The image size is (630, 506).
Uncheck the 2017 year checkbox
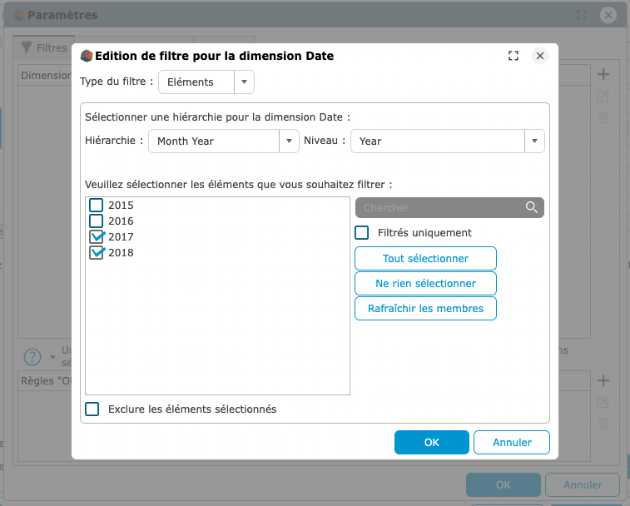click(96, 237)
